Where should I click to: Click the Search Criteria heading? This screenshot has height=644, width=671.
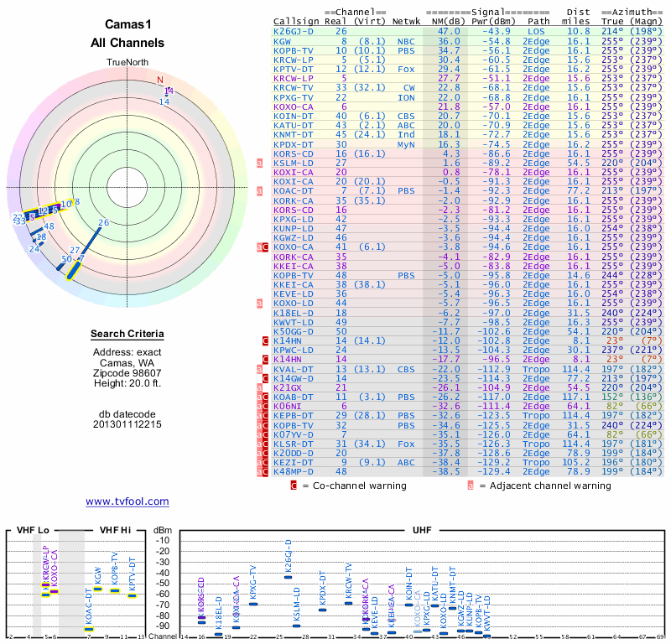127,335
